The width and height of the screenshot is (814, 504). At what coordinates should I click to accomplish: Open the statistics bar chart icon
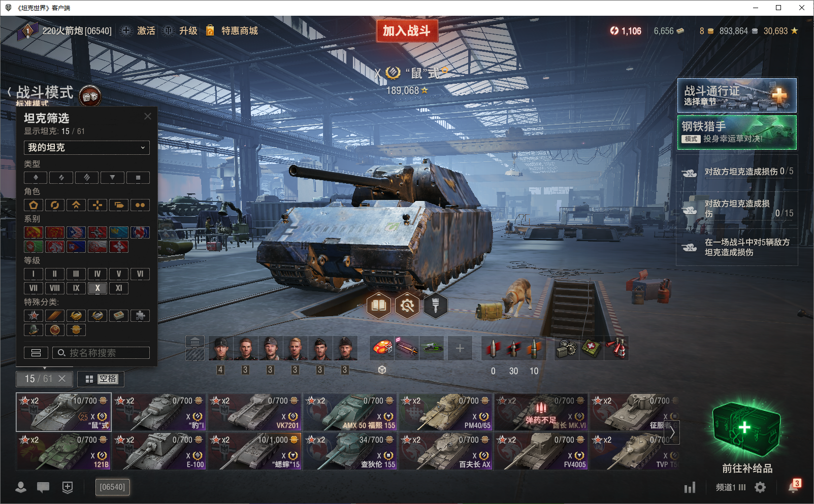coord(690,488)
